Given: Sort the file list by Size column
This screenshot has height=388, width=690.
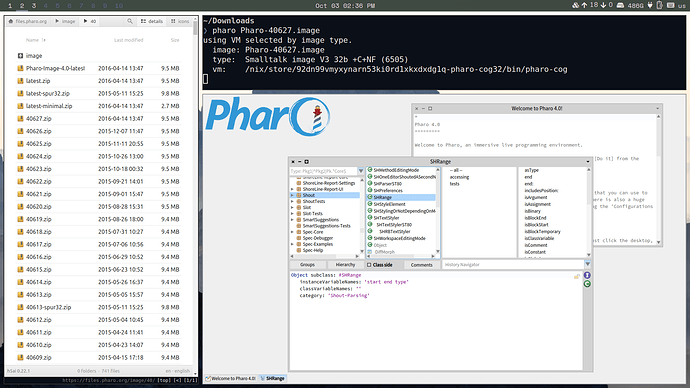Looking at the screenshot, I should (x=175, y=40).
